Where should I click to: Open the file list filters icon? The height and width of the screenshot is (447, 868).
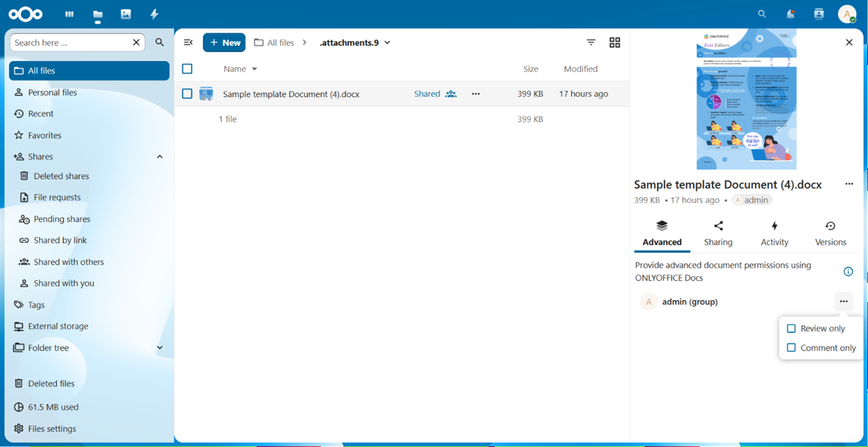click(591, 42)
